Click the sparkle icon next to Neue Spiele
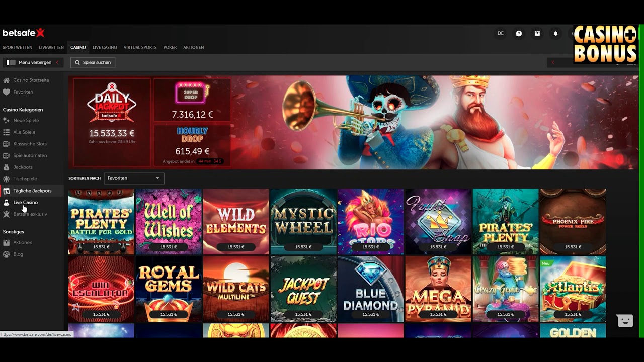 click(6, 120)
